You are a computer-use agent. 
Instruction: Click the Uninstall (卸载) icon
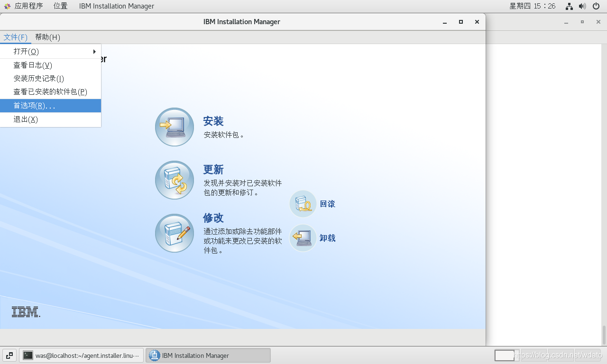[303, 238]
